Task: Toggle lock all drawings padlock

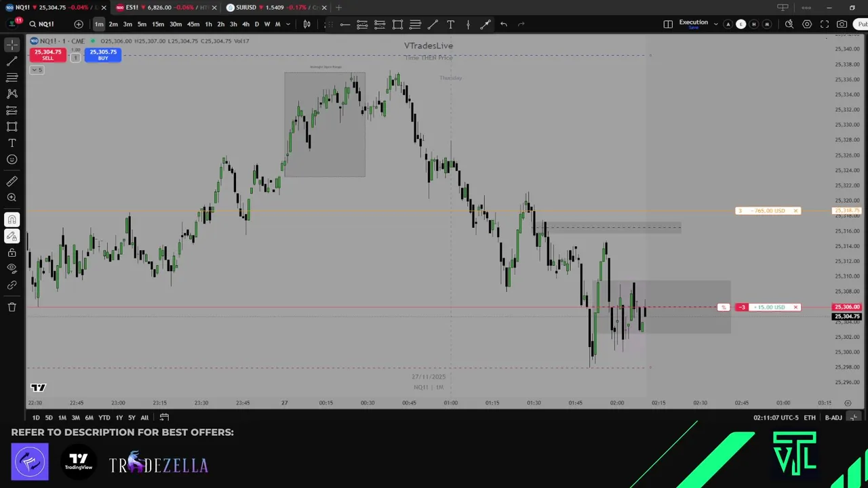Action: pos(12,252)
